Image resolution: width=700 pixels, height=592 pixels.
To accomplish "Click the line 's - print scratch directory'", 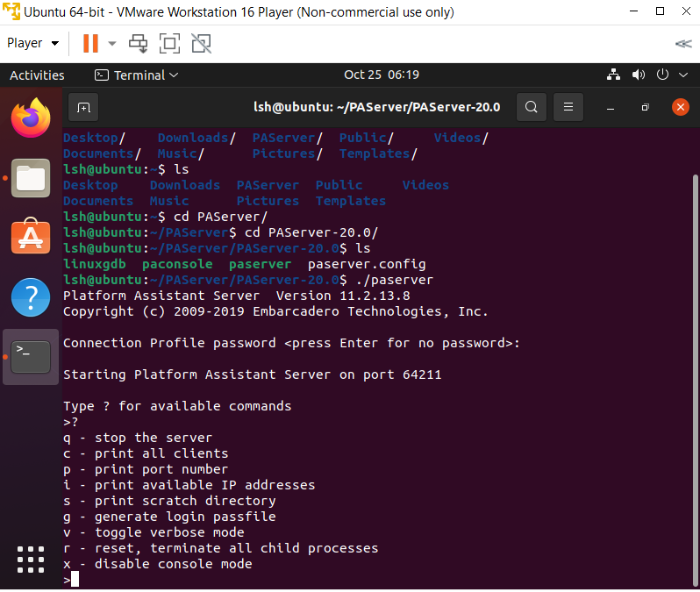I will pyautogui.click(x=169, y=501).
